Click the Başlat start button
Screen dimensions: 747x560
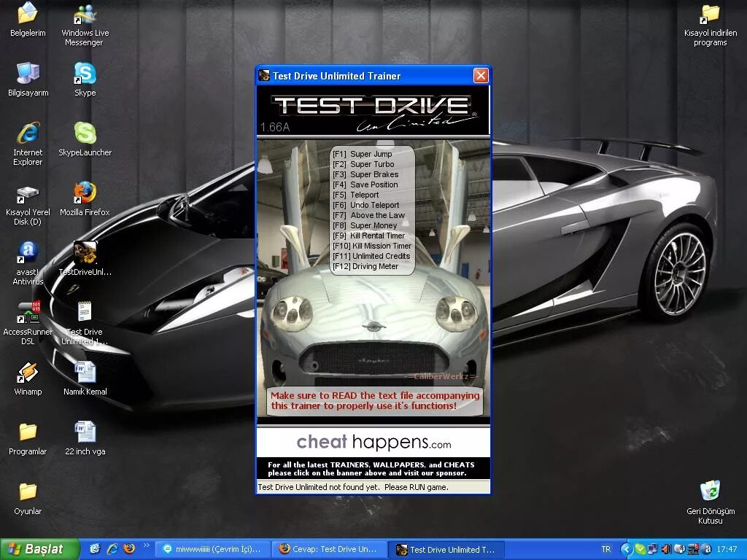40,549
